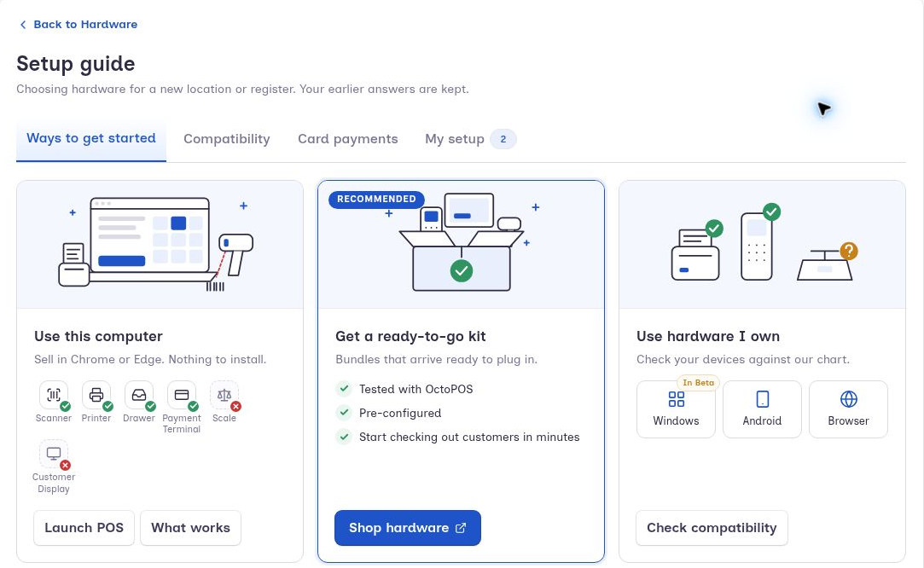Image resolution: width=924 pixels, height=568 pixels.
Task: Click the Printer capability icon
Action: [96, 395]
